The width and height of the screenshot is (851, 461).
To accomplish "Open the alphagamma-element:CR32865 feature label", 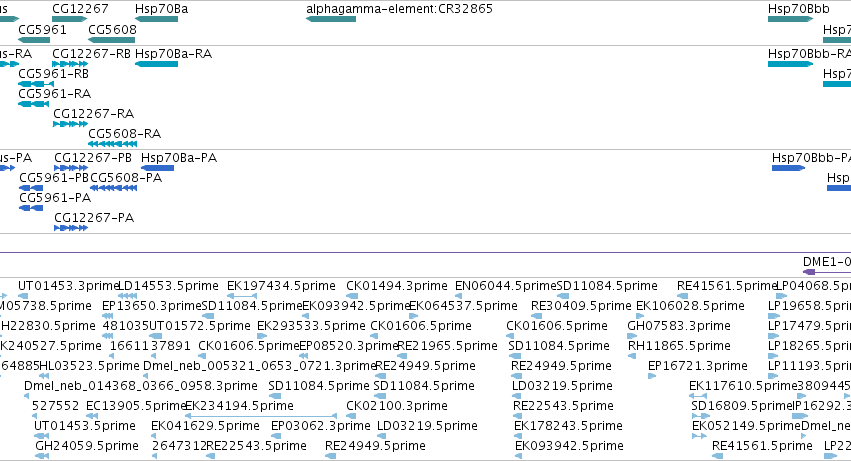I will 399,9.
